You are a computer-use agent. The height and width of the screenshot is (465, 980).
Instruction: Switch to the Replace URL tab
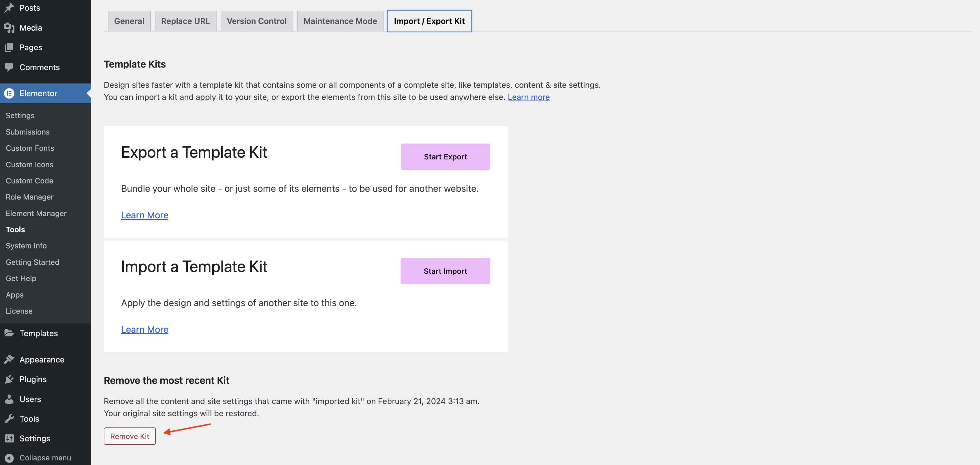tap(185, 21)
